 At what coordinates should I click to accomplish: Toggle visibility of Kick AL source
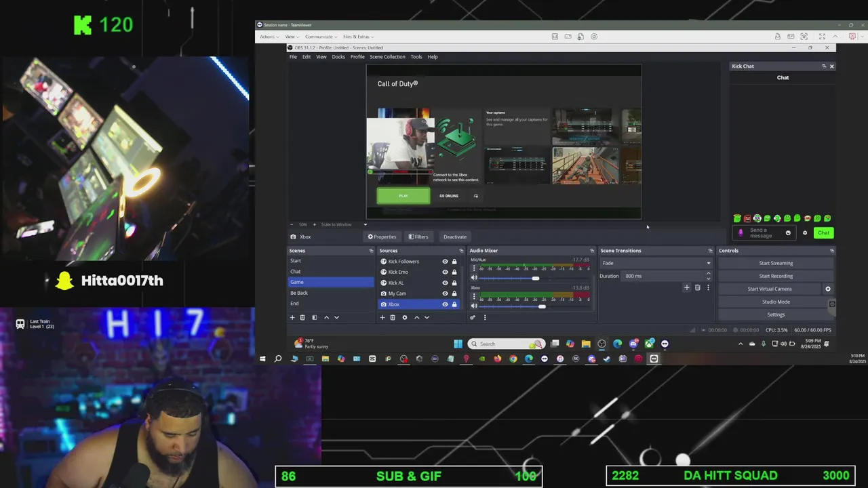click(445, 283)
